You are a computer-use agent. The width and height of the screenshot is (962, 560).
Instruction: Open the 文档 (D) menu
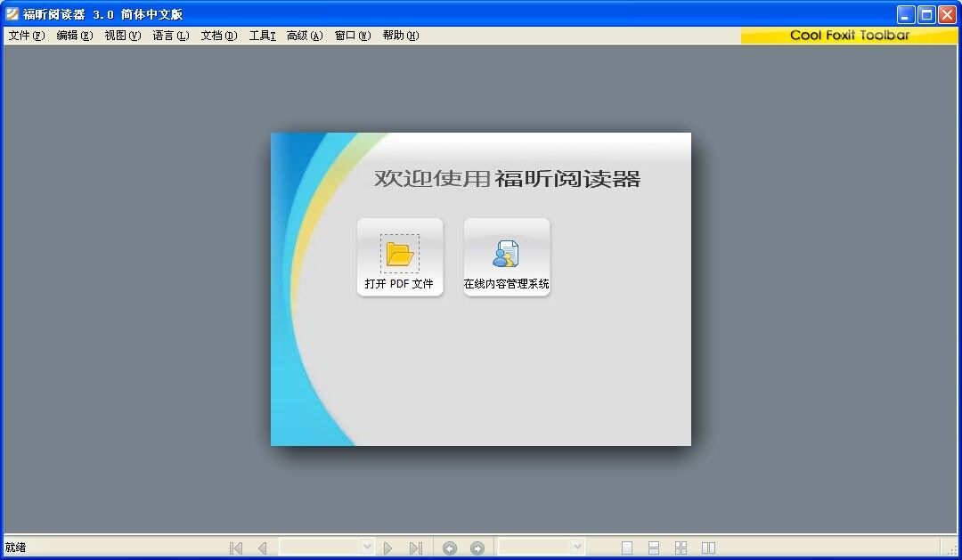pos(218,36)
